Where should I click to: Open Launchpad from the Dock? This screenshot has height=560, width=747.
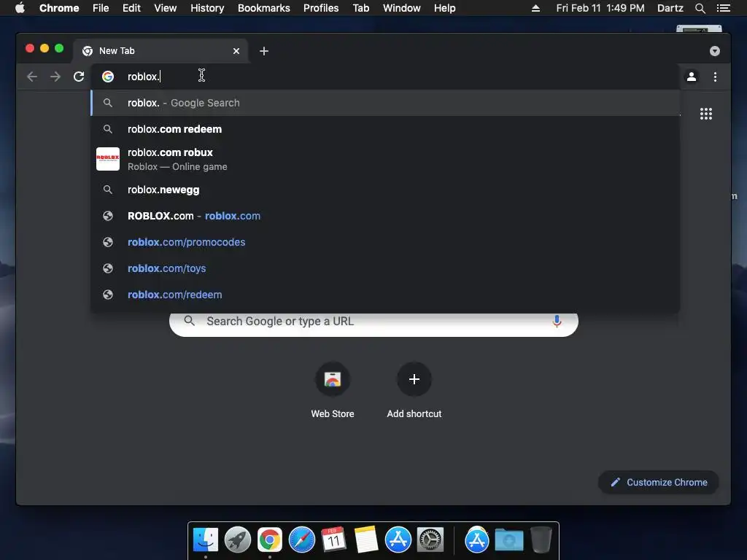[238, 540]
